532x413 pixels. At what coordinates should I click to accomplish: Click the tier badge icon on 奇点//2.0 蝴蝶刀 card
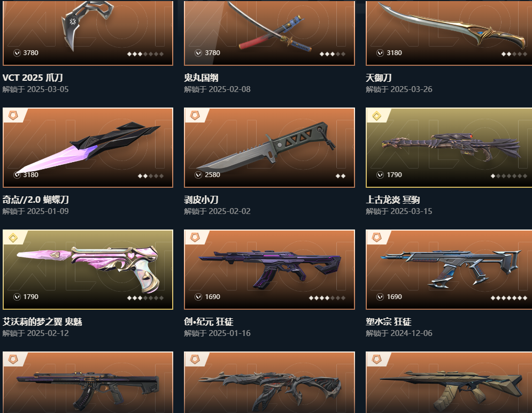[13, 116]
